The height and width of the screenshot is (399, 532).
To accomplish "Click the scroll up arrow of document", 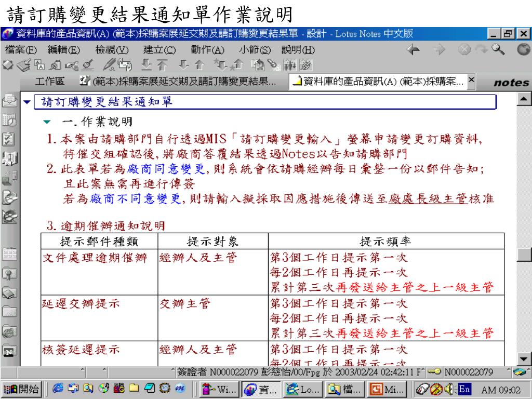I will pos(524,99).
